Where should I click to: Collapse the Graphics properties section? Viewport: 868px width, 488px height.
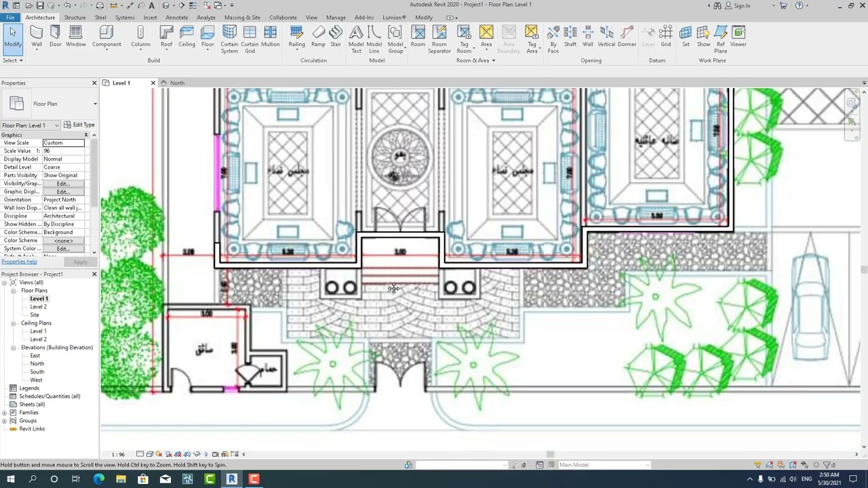pos(86,135)
